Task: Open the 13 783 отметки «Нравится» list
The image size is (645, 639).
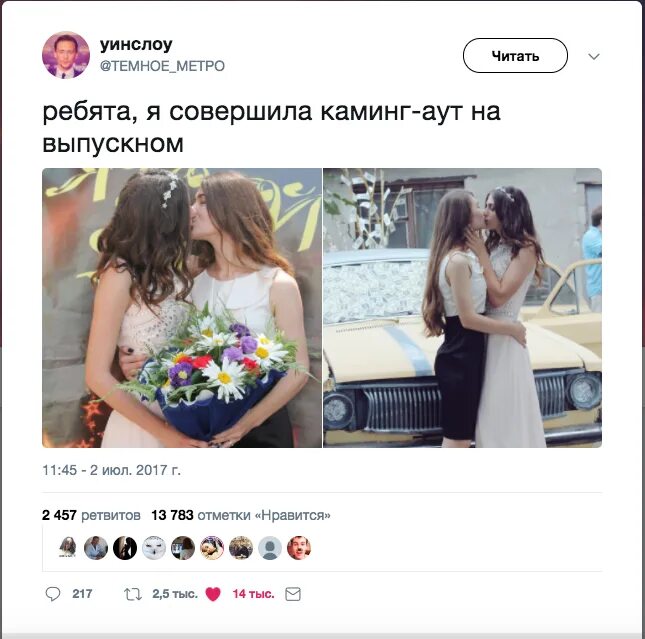Action: tap(241, 515)
